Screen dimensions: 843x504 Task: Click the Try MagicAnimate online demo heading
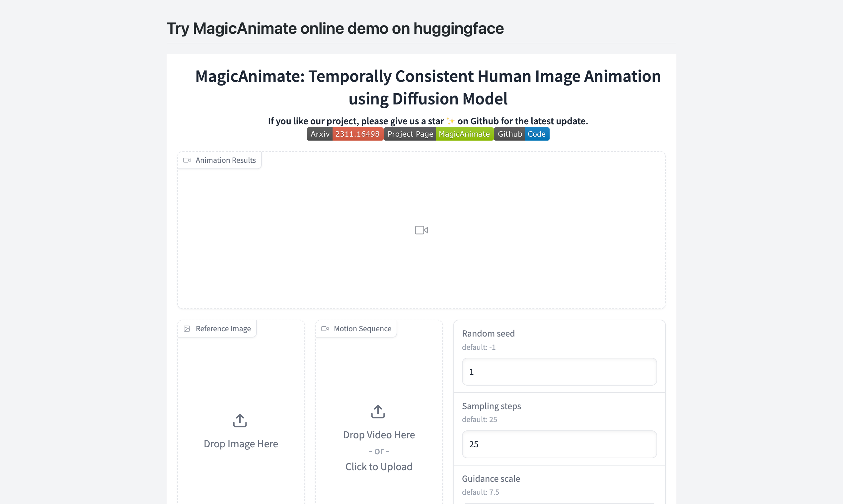click(x=335, y=29)
